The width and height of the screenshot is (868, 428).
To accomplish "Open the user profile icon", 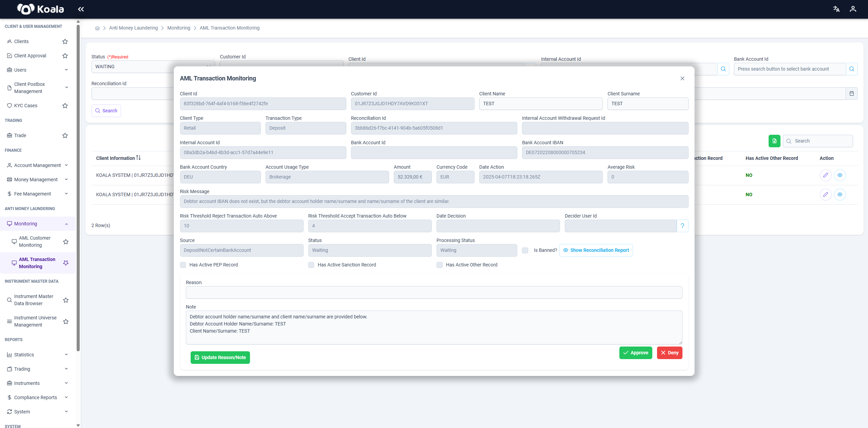I will pyautogui.click(x=853, y=9).
